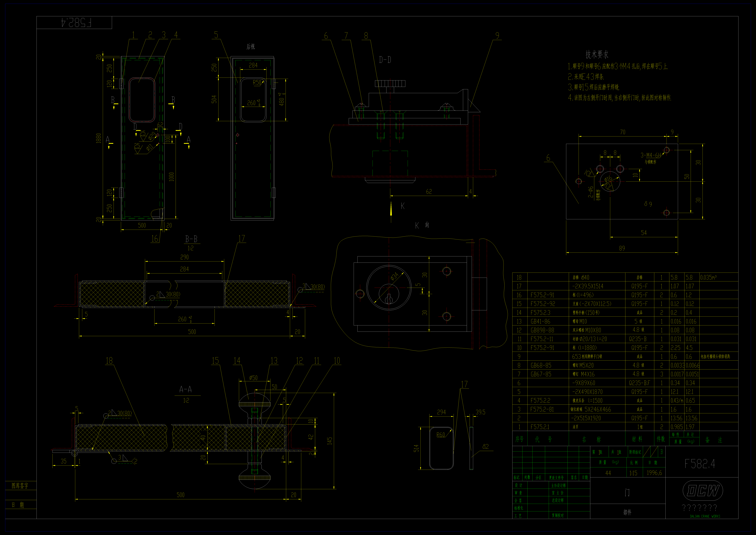Click the '70' dimension on plate detail
The height and width of the screenshot is (535, 756).
pyautogui.click(x=623, y=132)
